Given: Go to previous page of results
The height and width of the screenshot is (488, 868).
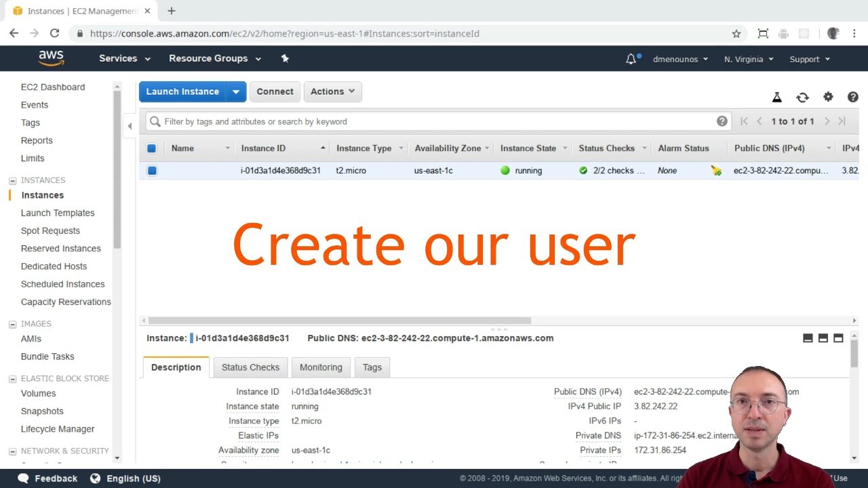Looking at the screenshot, I should click(759, 121).
